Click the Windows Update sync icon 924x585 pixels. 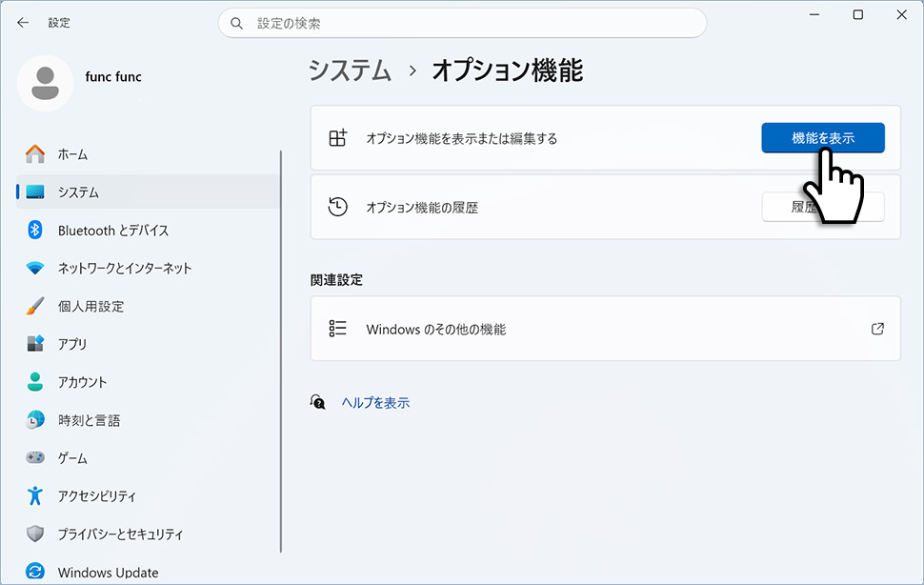click(x=35, y=572)
